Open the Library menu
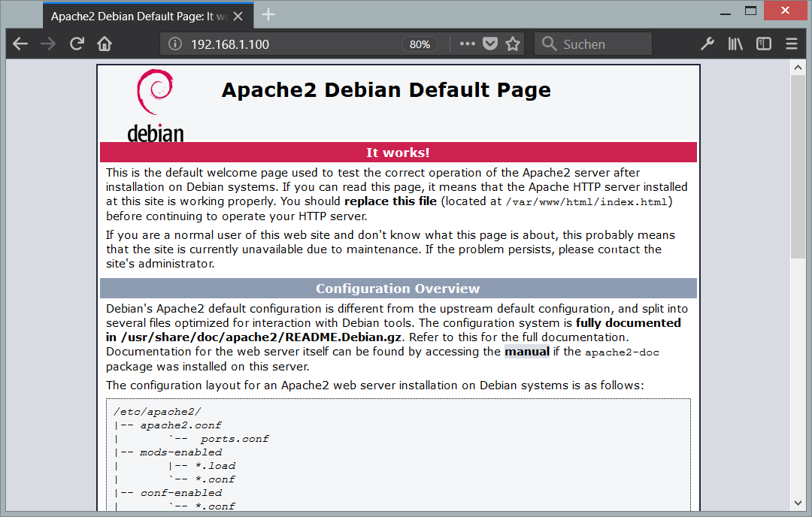The height and width of the screenshot is (517, 812). [x=735, y=44]
